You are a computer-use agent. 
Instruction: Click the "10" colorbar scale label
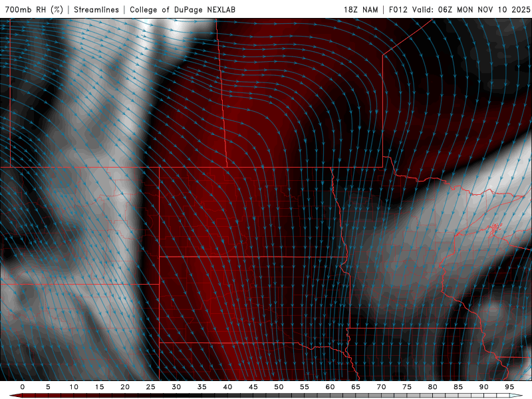(x=74, y=387)
